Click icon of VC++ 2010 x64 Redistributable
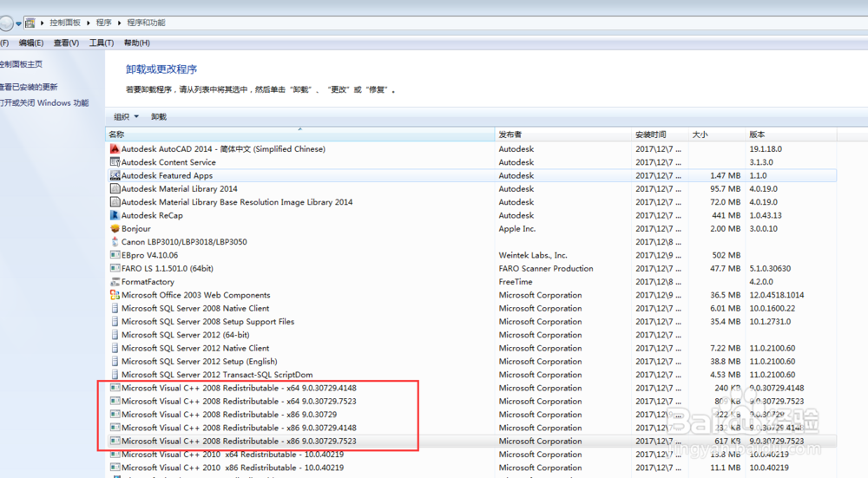The image size is (868, 478). pos(115,455)
